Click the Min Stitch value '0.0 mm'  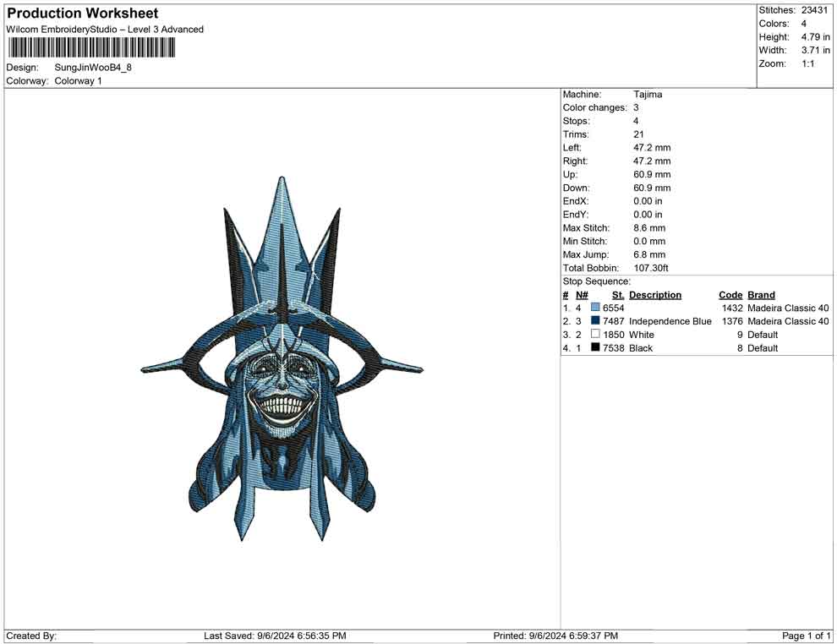649,241
